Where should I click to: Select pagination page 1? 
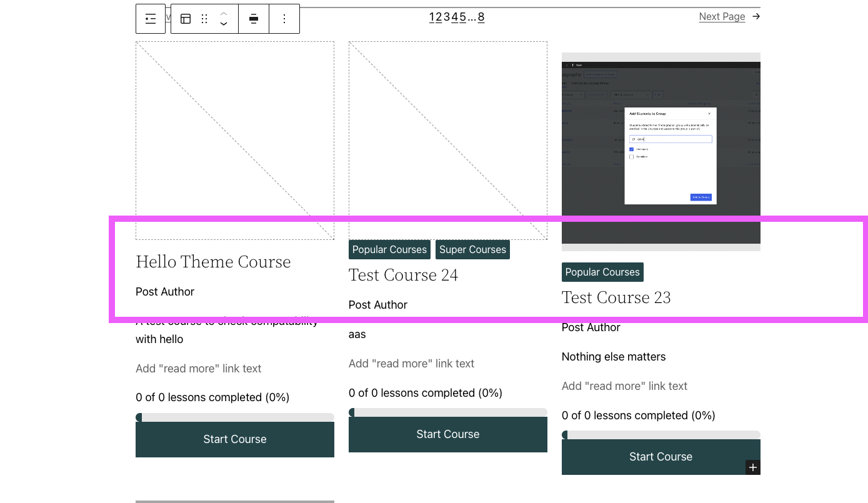coord(431,17)
